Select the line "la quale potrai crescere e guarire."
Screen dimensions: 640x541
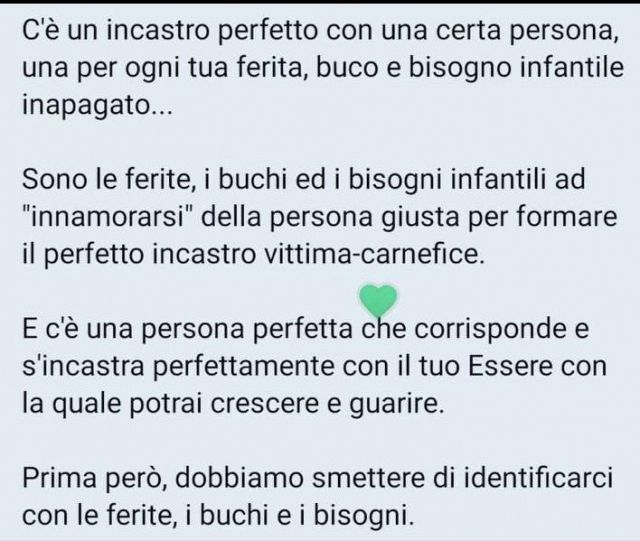(x=233, y=403)
